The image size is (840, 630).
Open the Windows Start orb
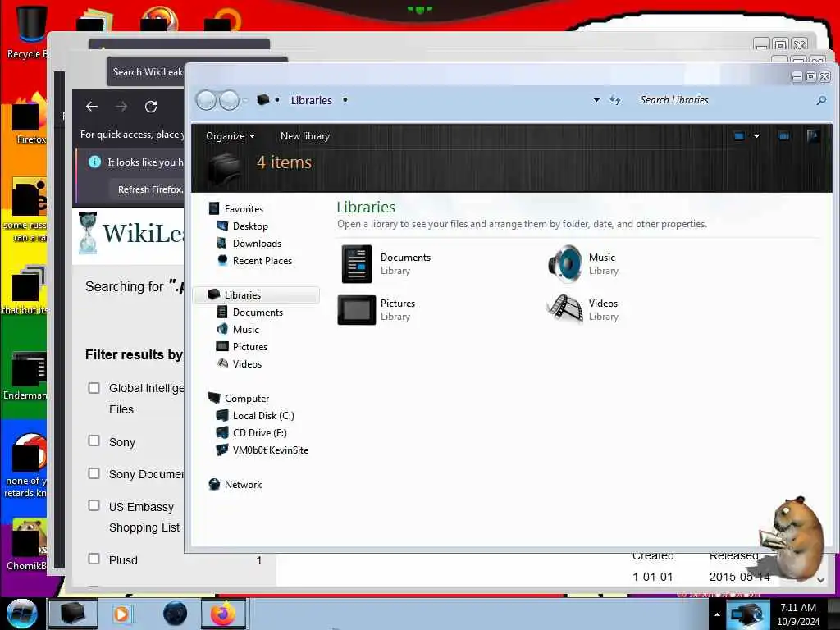[22, 614]
